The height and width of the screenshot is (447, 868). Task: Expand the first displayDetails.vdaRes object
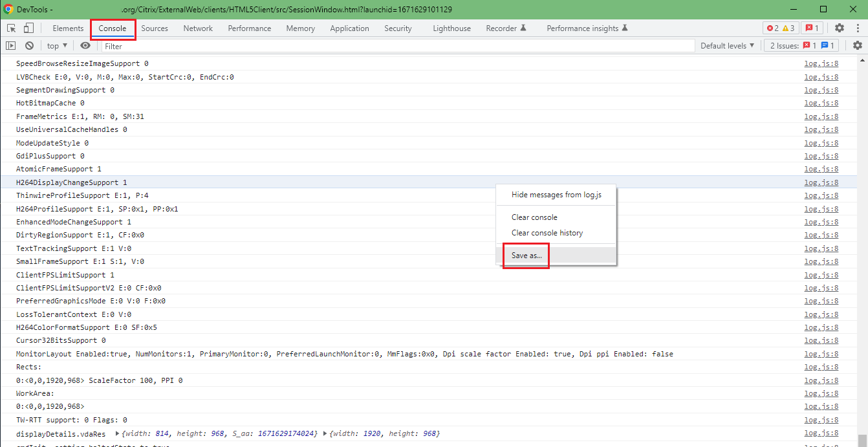coord(117,433)
